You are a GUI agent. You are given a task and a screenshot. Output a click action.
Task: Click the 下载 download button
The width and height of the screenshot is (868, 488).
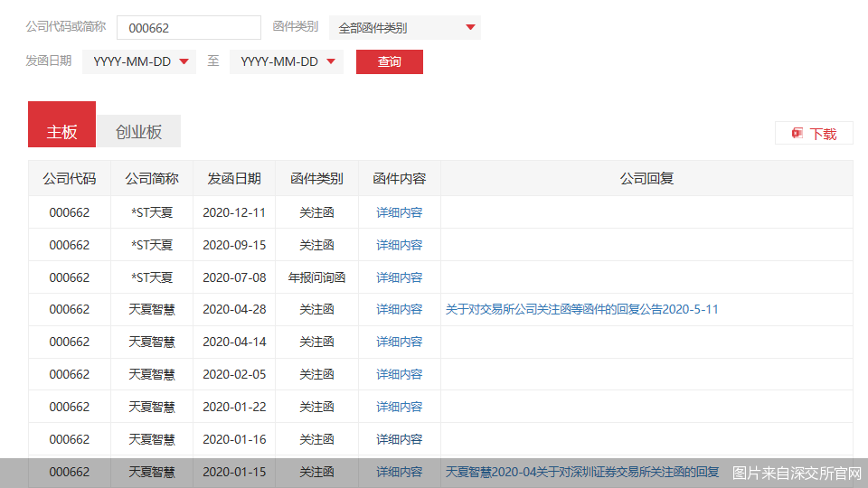pyautogui.click(x=814, y=134)
